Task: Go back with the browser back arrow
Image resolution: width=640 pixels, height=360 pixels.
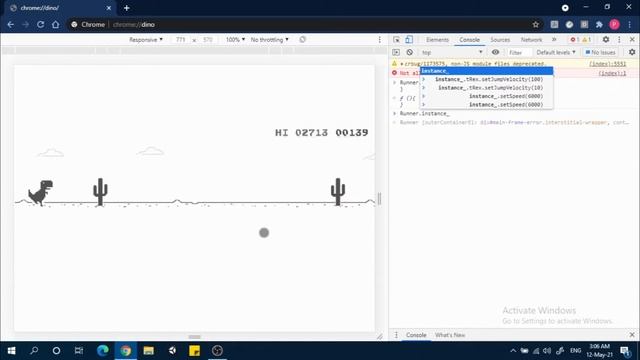Action: 11,24
